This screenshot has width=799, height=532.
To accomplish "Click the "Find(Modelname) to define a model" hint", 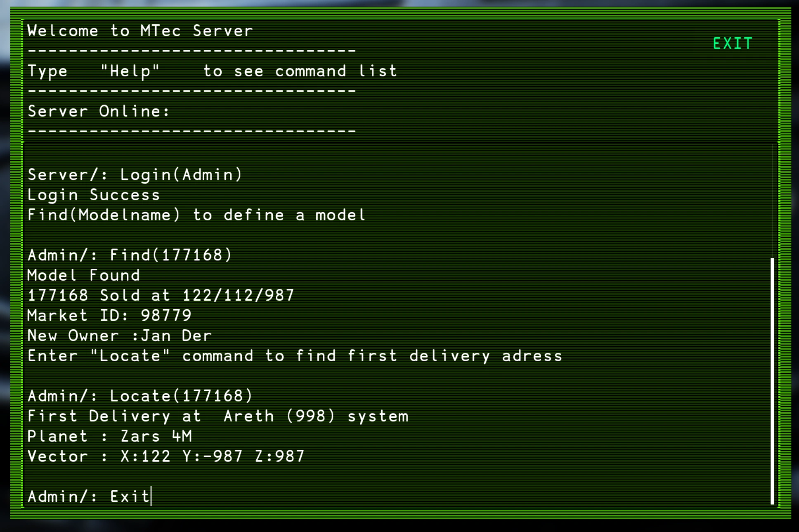I will 196,215.
